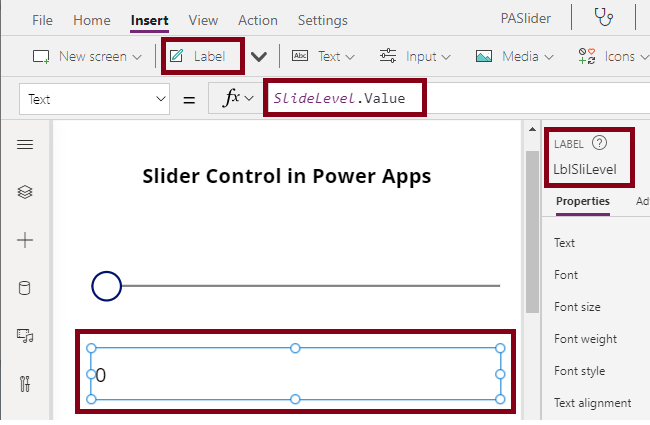Open the Advanced tools icon
650x425 pixels.
[x=25, y=384]
